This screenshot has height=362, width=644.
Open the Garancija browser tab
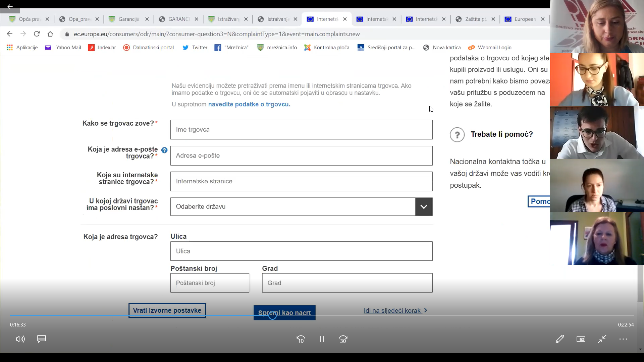pyautogui.click(x=128, y=19)
